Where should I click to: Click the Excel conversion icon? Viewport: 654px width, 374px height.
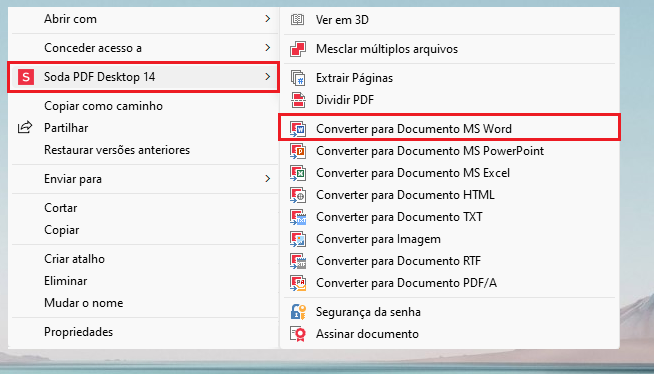click(x=298, y=173)
